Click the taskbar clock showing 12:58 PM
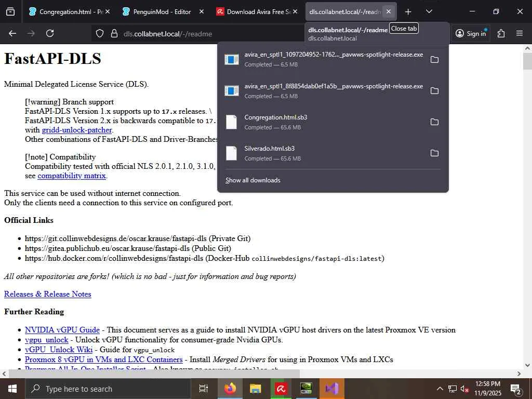The height and width of the screenshot is (399, 532). [487, 389]
